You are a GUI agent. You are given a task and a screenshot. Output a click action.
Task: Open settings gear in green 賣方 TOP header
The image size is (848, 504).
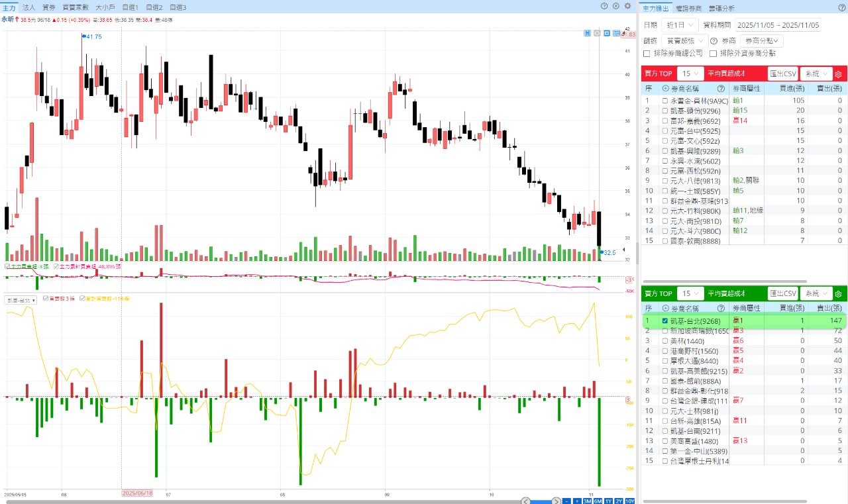(x=838, y=293)
